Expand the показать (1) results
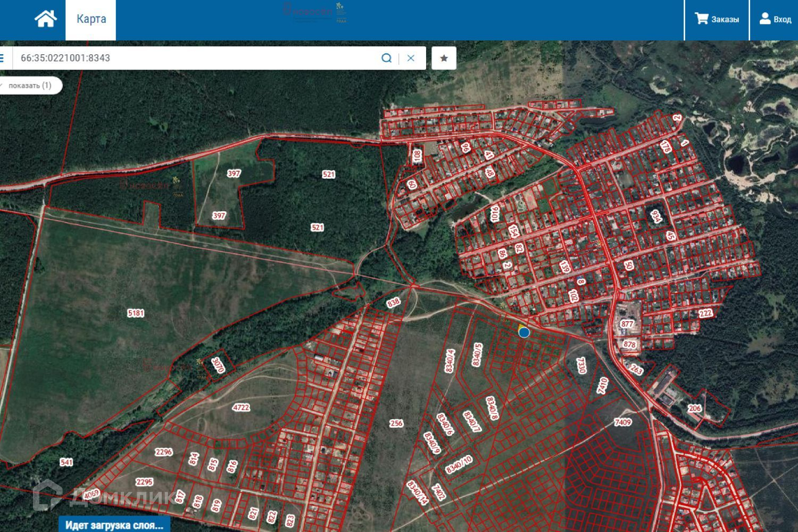This screenshot has width=798, height=532. pyautogui.click(x=30, y=86)
